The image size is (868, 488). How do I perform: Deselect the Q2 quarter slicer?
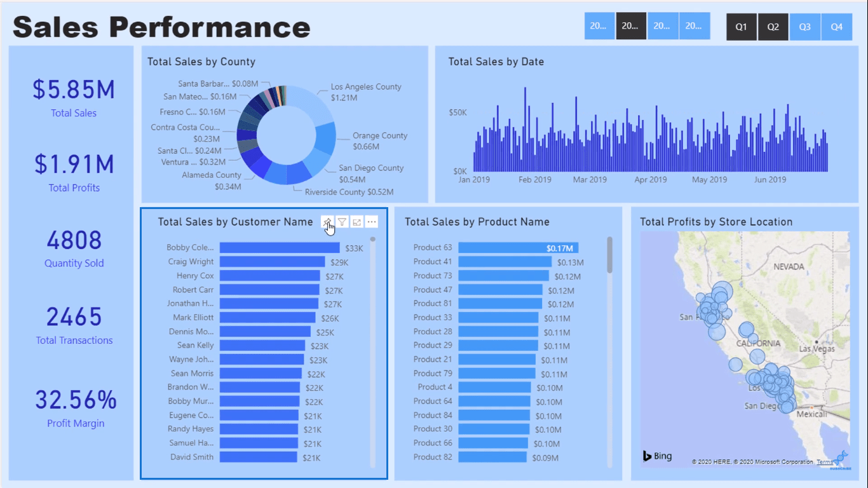tap(773, 27)
